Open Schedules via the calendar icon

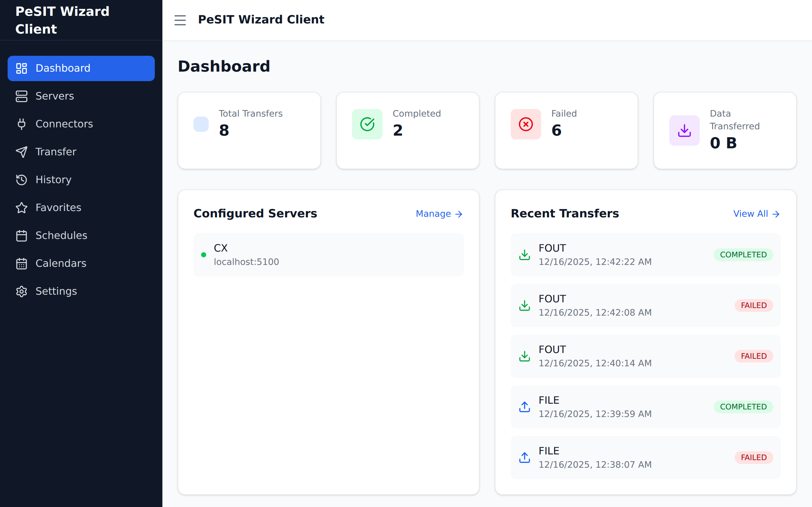[22, 235]
